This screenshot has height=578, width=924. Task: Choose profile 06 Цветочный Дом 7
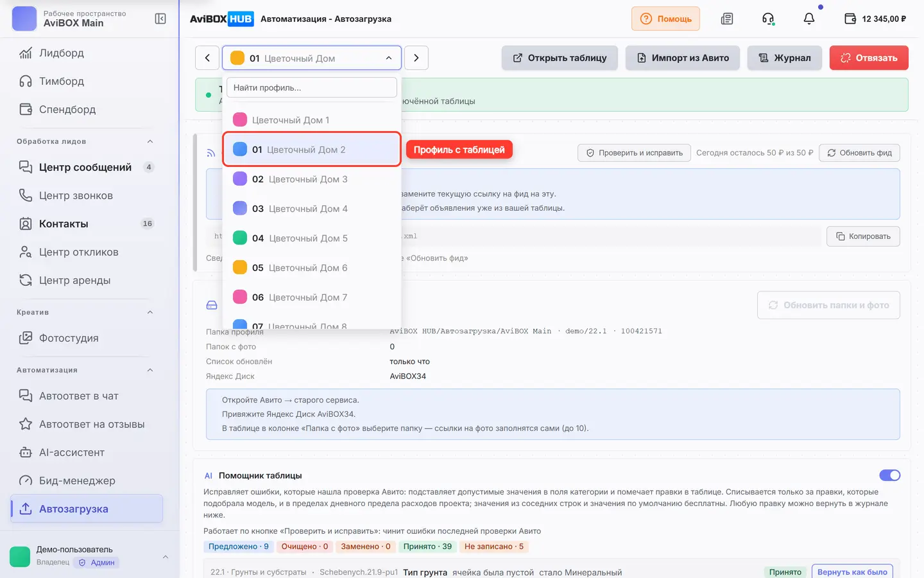[312, 297]
